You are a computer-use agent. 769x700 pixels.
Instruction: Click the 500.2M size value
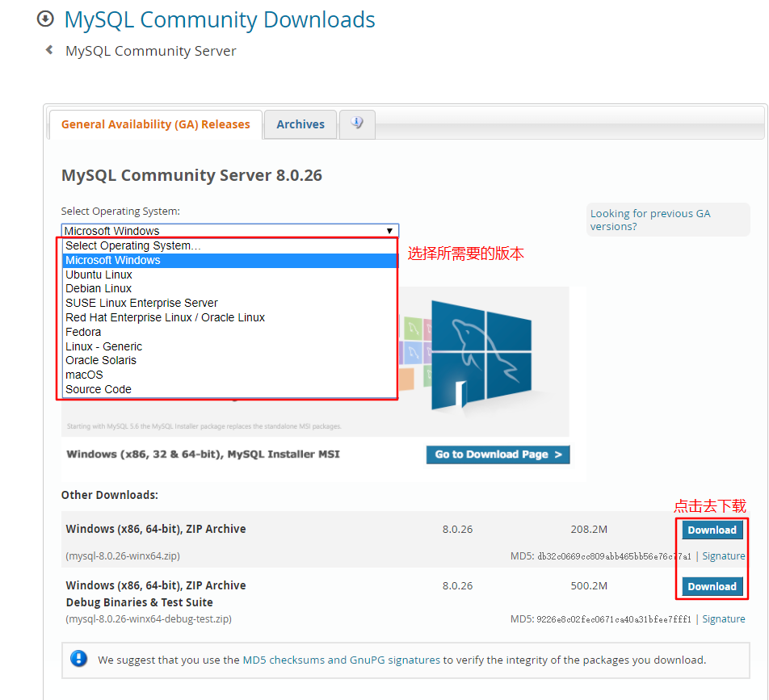(x=589, y=586)
